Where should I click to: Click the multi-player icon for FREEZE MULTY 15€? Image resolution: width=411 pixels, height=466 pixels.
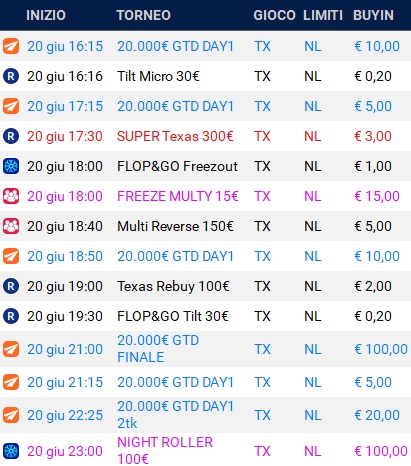coord(11,196)
